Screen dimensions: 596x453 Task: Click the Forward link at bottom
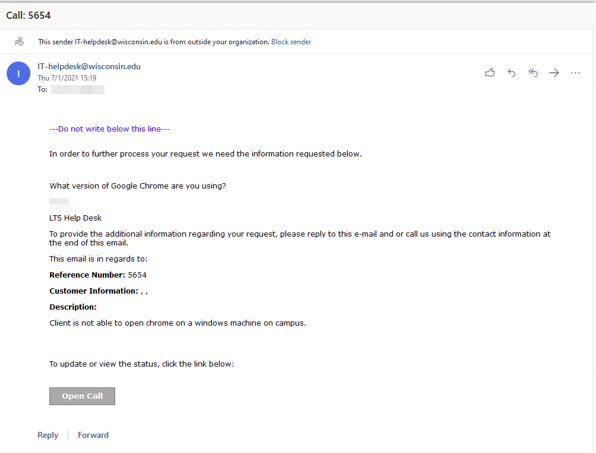click(x=93, y=435)
